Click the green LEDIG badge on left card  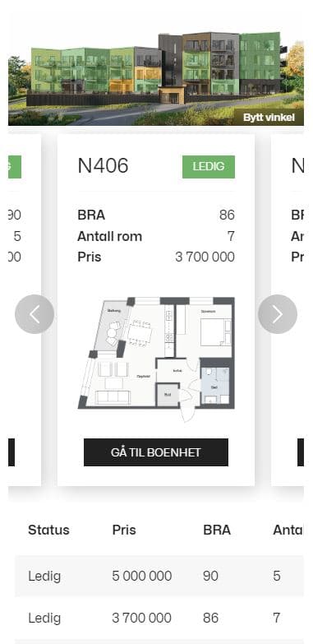click(15, 167)
